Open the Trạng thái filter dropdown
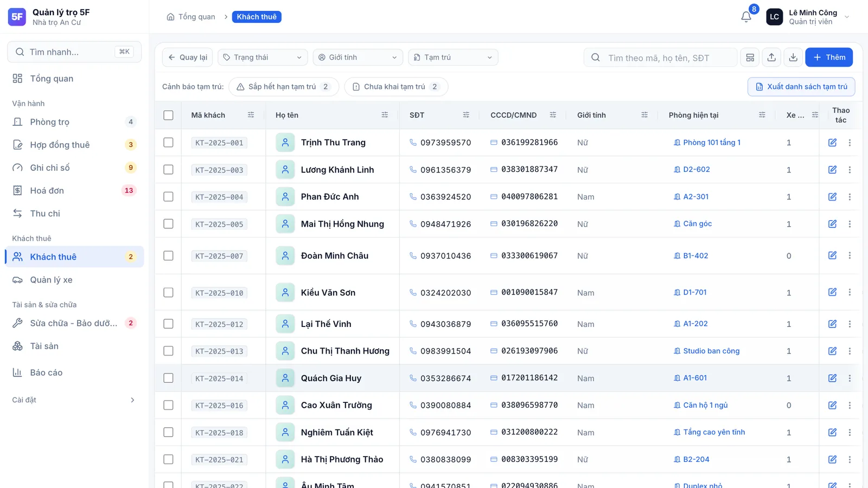 pos(263,57)
